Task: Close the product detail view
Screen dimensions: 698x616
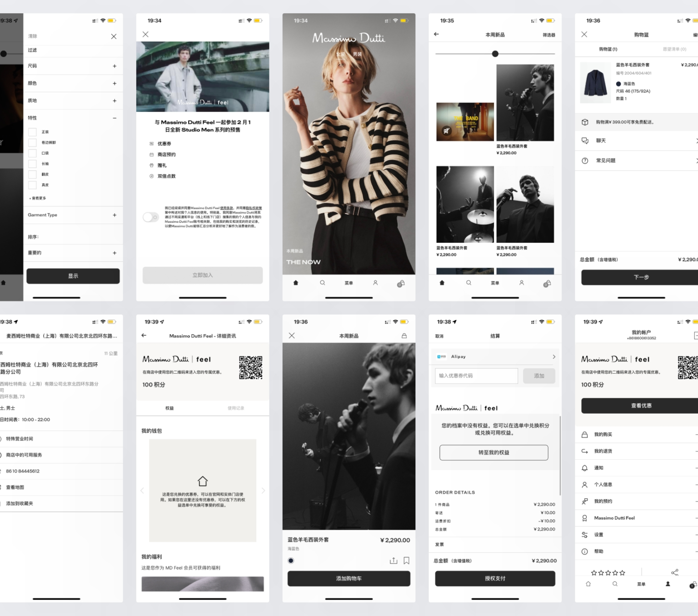Action: [292, 336]
